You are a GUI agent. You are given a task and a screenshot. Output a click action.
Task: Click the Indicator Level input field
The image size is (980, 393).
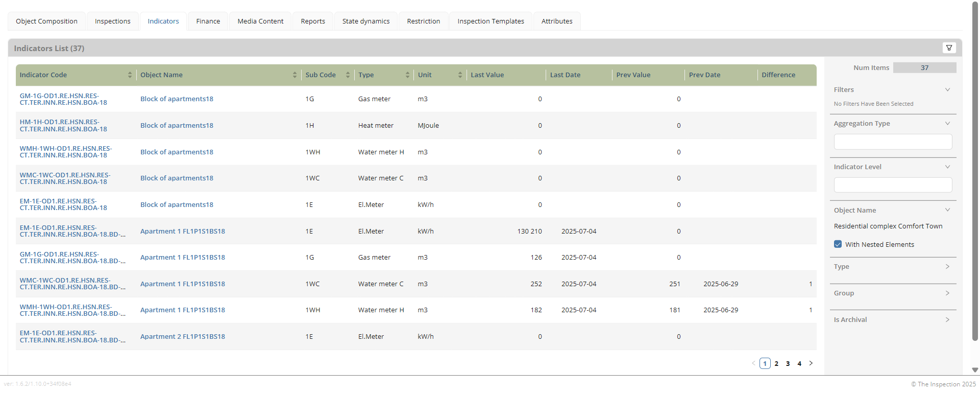click(x=893, y=185)
